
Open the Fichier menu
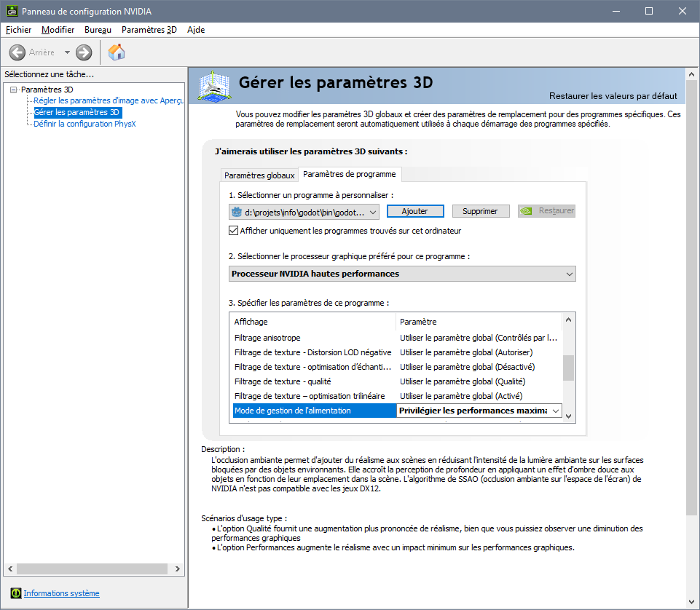[18, 29]
